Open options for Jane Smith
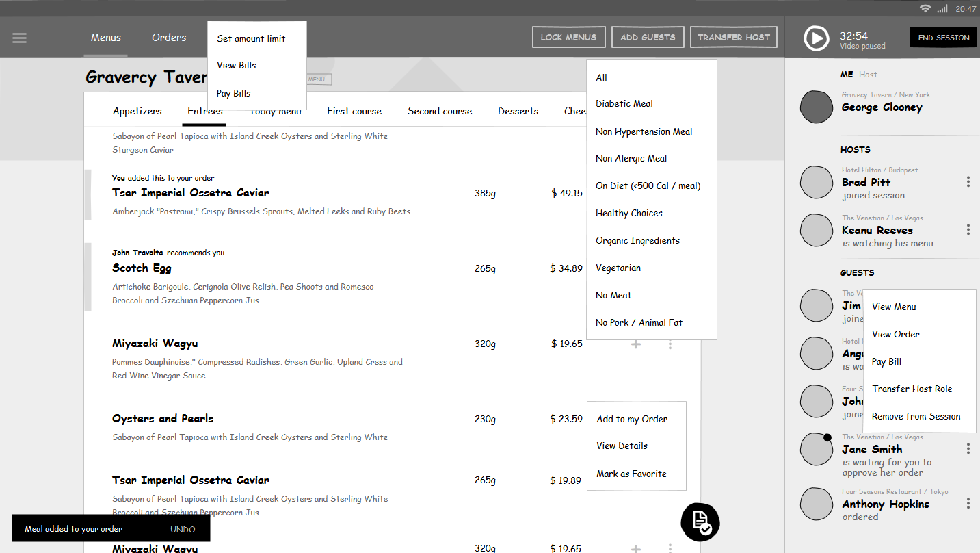This screenshot has width=980, height=553. (968, 448)
